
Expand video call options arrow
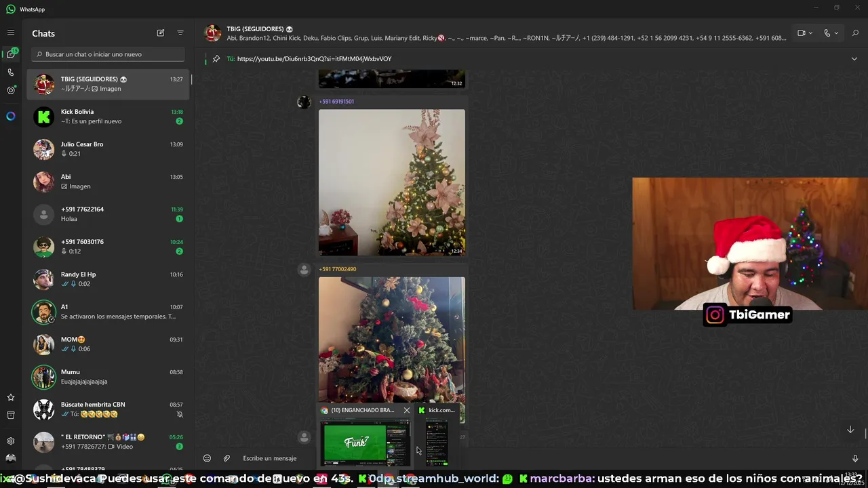click(810, 33)
